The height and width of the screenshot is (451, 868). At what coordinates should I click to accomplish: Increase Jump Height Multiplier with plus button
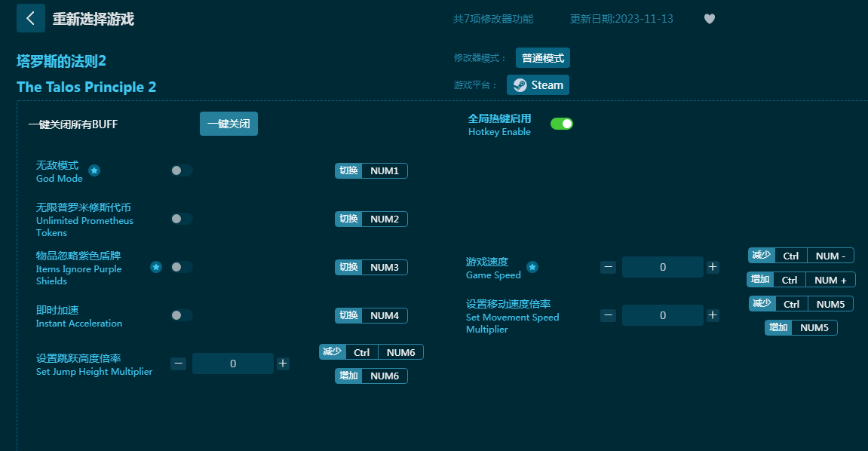[283, 364]
